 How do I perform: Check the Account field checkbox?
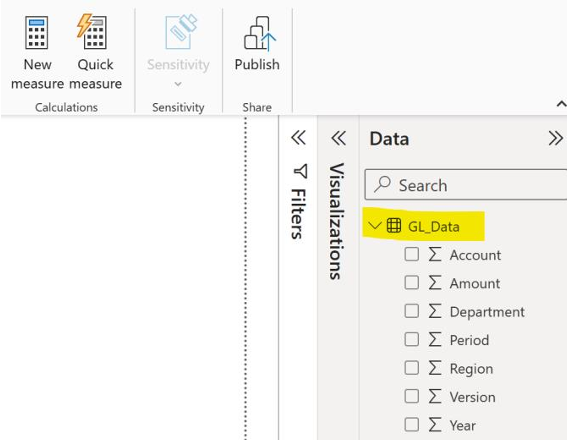pyautogui.click(x=412, y=254)
